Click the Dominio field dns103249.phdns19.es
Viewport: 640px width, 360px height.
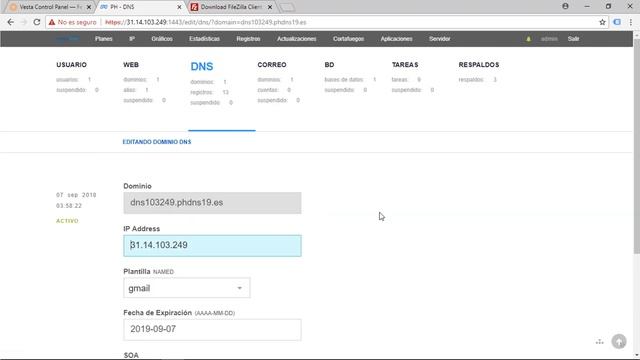click(x=212, y=203)
